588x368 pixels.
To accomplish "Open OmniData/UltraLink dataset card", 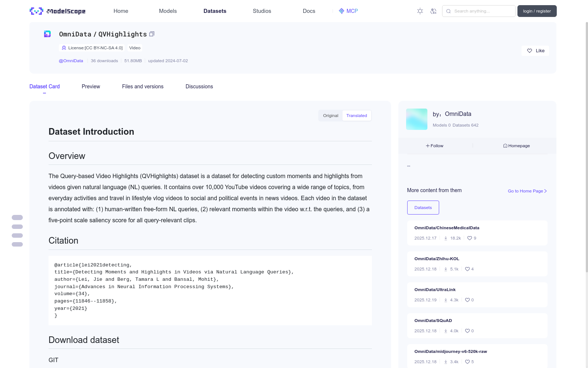I will [x=477, y=295].
